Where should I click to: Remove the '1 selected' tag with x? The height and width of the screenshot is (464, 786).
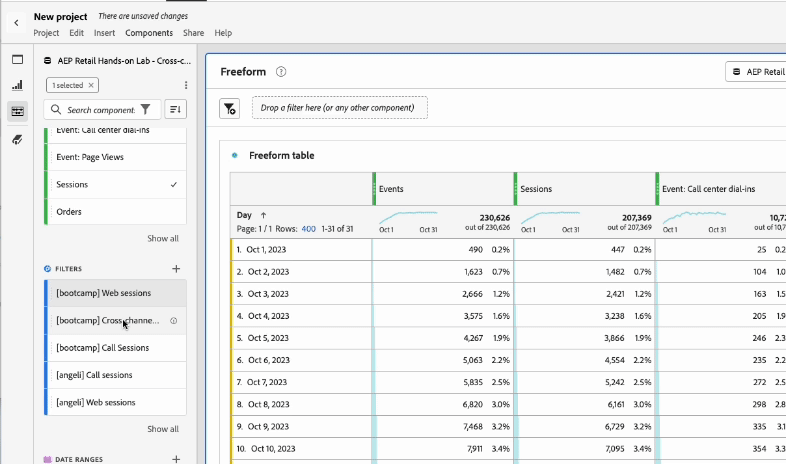91,85
